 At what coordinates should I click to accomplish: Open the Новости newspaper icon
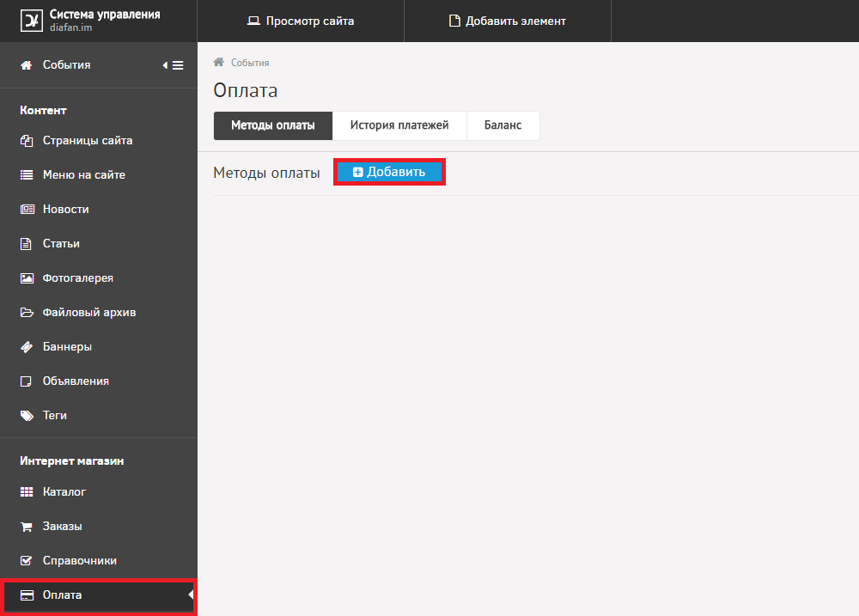click(x=27, y=210)
